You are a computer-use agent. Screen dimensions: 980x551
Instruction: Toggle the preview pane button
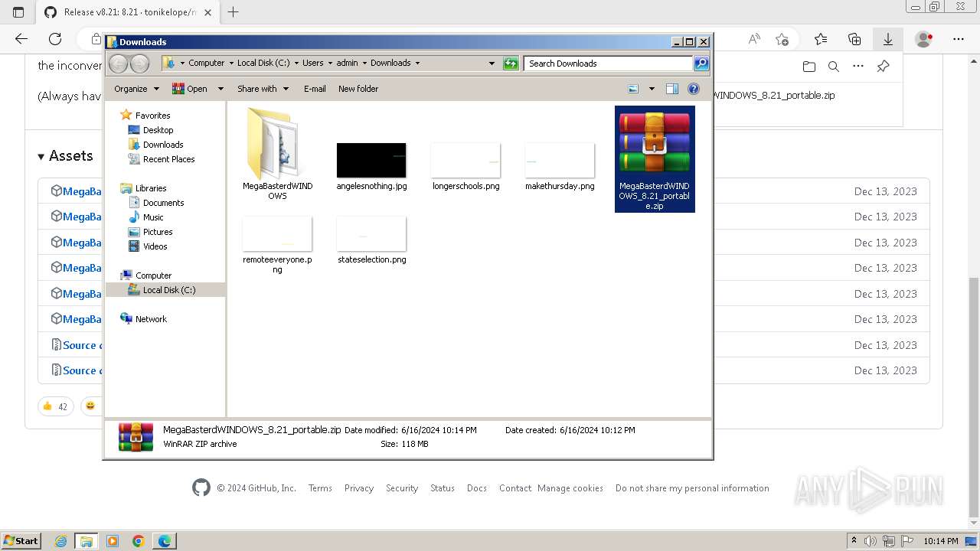click(x=672, y=89)
